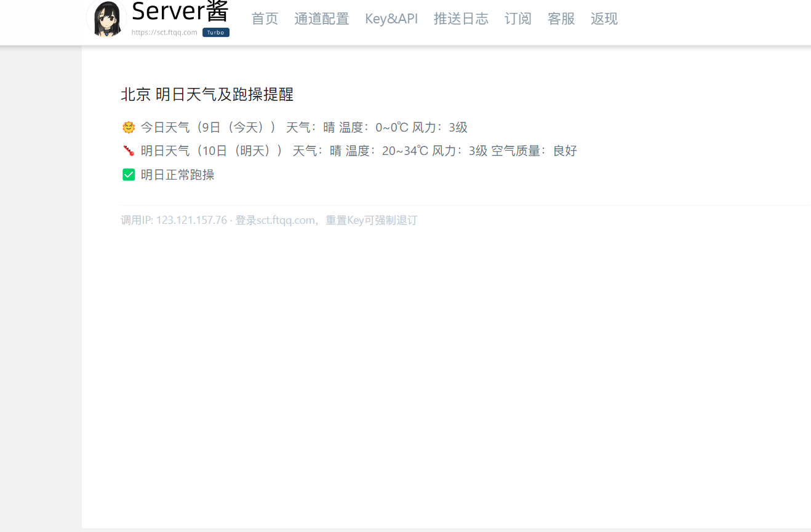Select the 返现 nav item
Viewport: 811px width, 532px height.
604,19
